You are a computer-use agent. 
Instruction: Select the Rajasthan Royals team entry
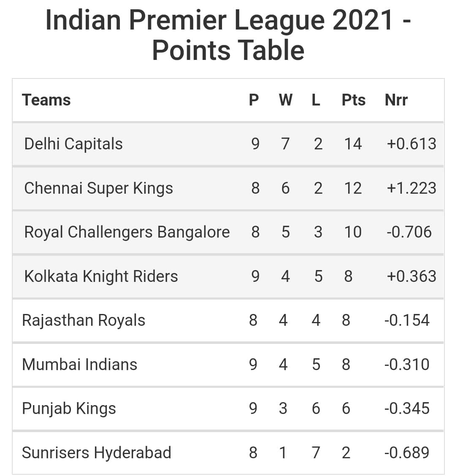pos(83,320)
